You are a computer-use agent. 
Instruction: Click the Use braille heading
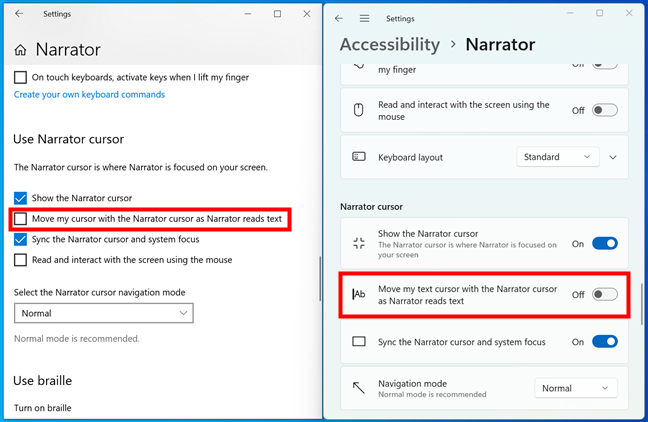pos(43,381)
